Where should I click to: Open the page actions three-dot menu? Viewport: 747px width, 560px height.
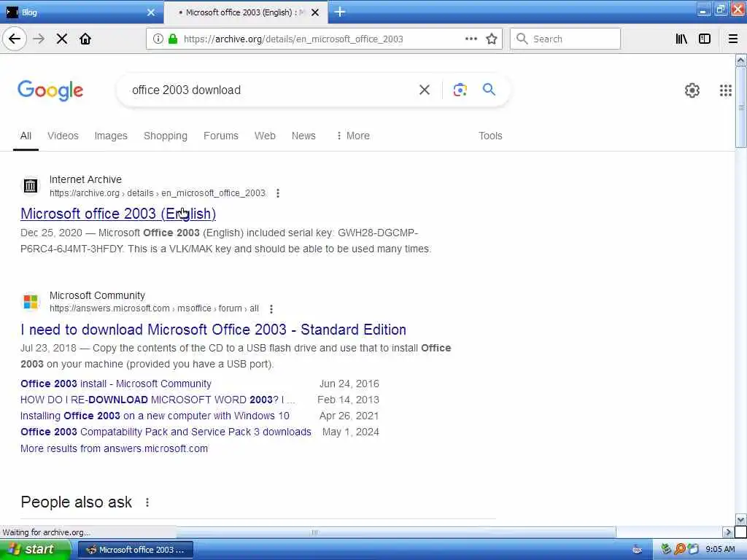click(x=471, y=39)
